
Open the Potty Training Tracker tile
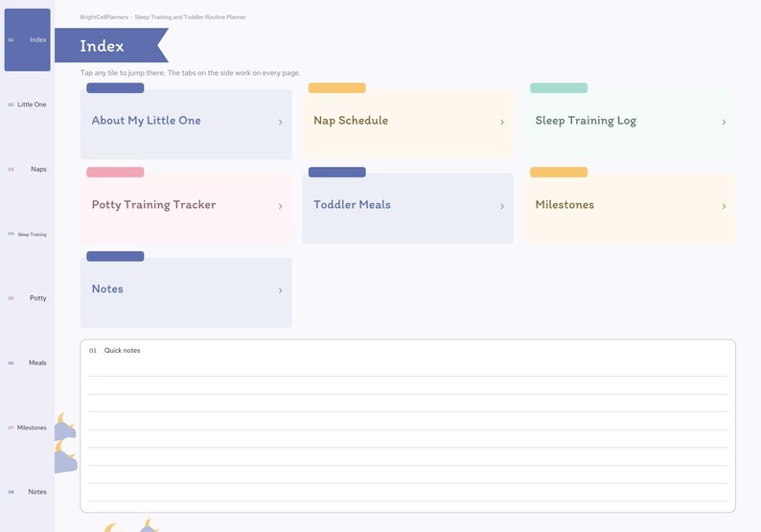[186, 208]
